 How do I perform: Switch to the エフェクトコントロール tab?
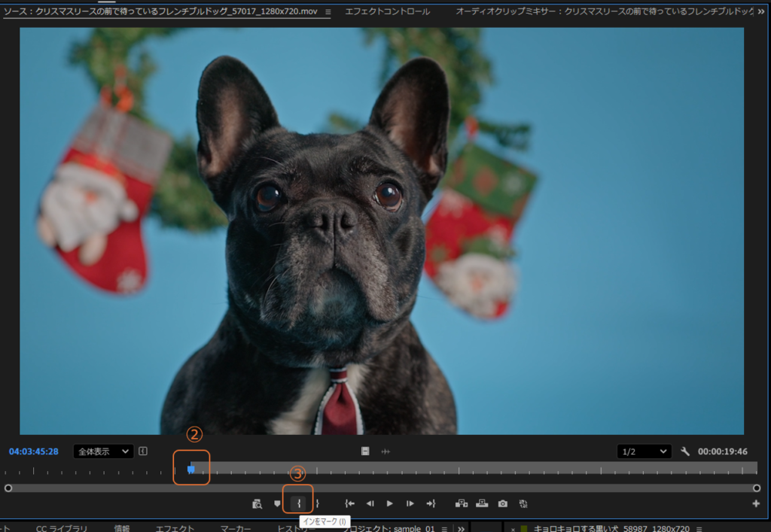click(x=387, y=11)
